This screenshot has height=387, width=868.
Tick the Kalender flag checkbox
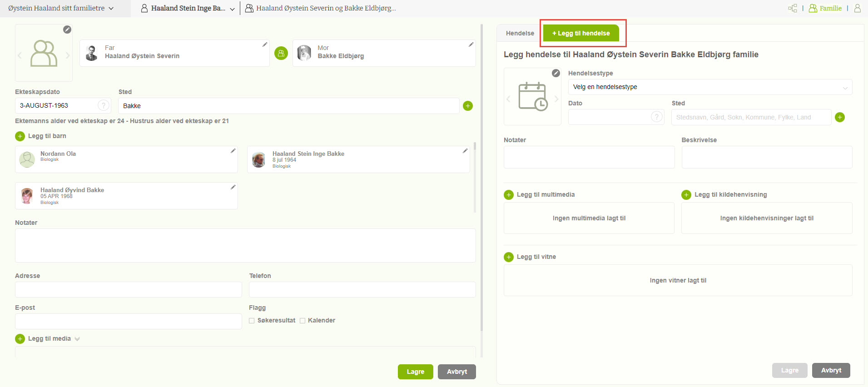point(303,321)
